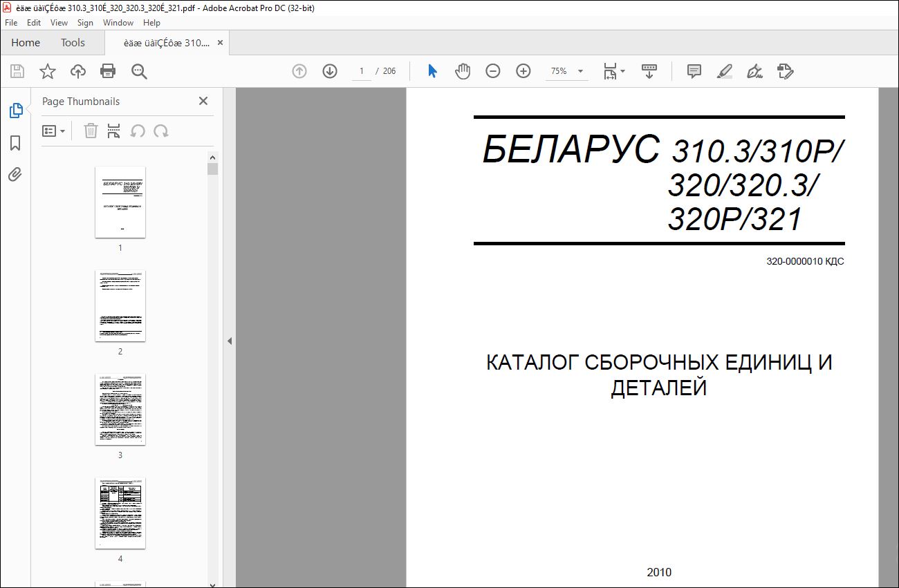The width and height of the screenshot is (899, 588).
Task: Close the open PDF document tab
Action: pyautogui.click(x=220, y=42)
